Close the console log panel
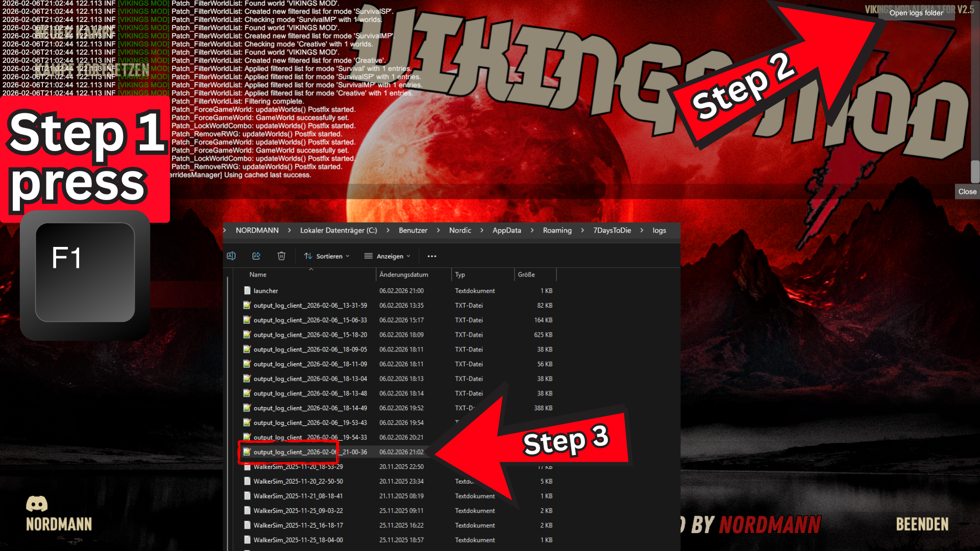This screenshot has height=551, width=980. tap(967, 191)
